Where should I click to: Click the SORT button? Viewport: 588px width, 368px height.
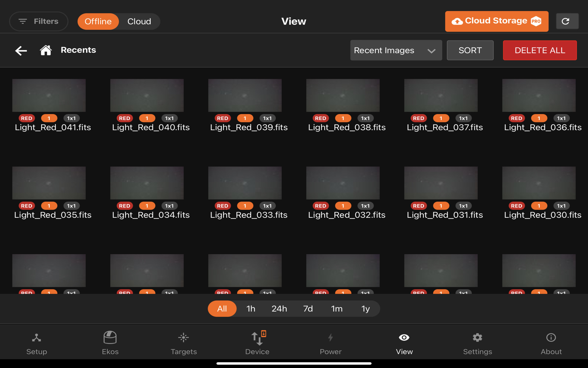(470, 50)
